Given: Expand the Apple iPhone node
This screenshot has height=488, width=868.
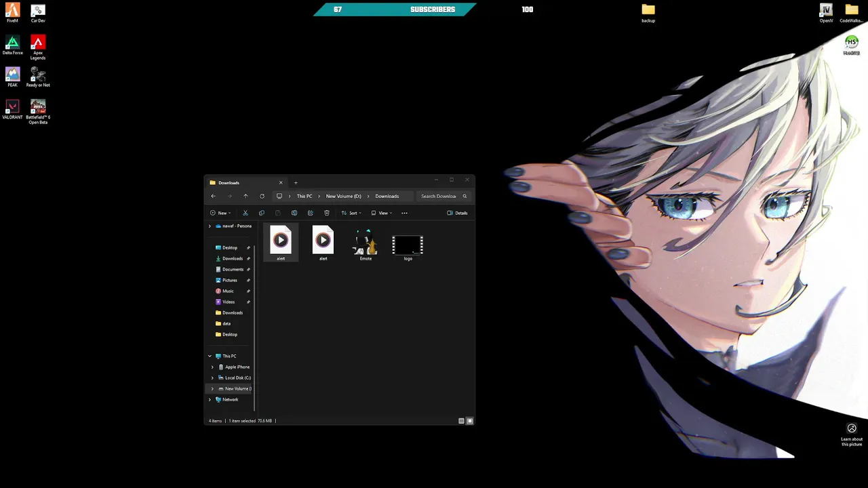Looking at the screenshot, I should pos(212,367).
